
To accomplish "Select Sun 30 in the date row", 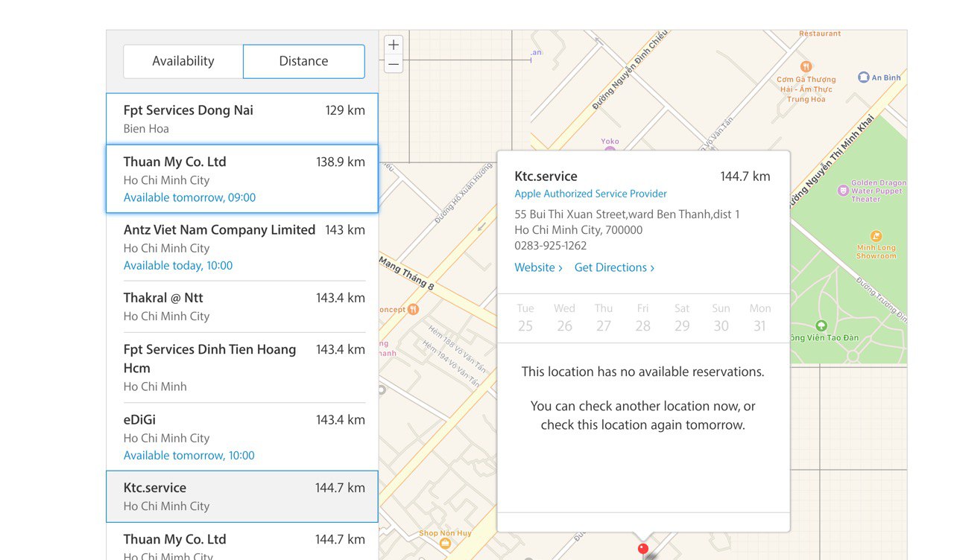I will [721, 318].
